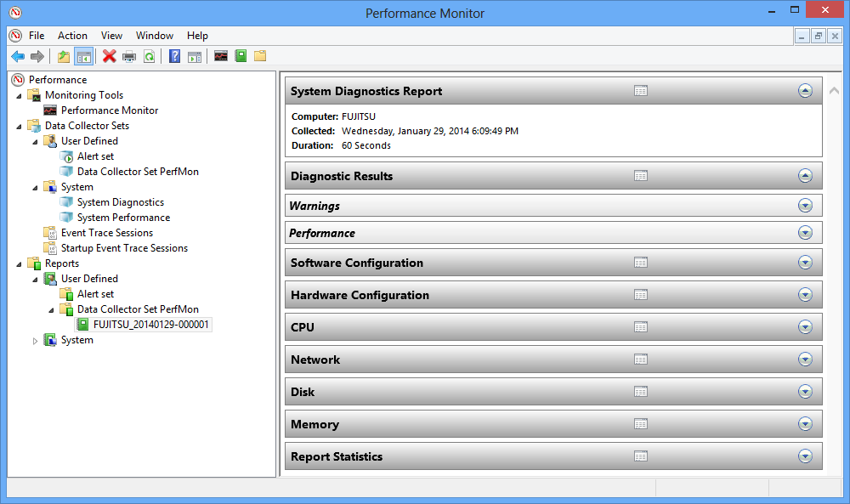The image size is (850, 504).
Task: Expand the Warnings section chevron
Action: click(805, 206)
